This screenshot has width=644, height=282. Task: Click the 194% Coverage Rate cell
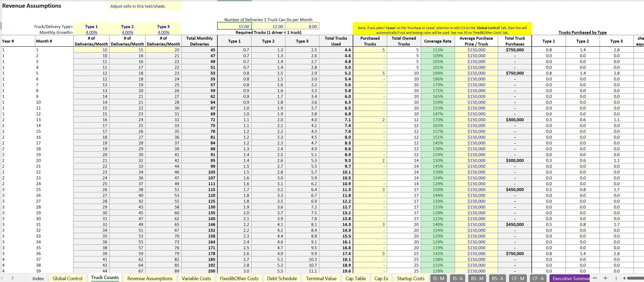pyautogui.click(x=438, y=73)
